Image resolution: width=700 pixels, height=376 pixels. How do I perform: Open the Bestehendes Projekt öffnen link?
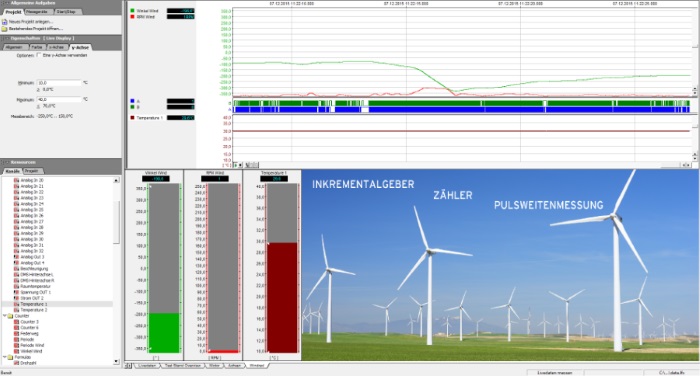pyautogui.click(x=36, y=29)
